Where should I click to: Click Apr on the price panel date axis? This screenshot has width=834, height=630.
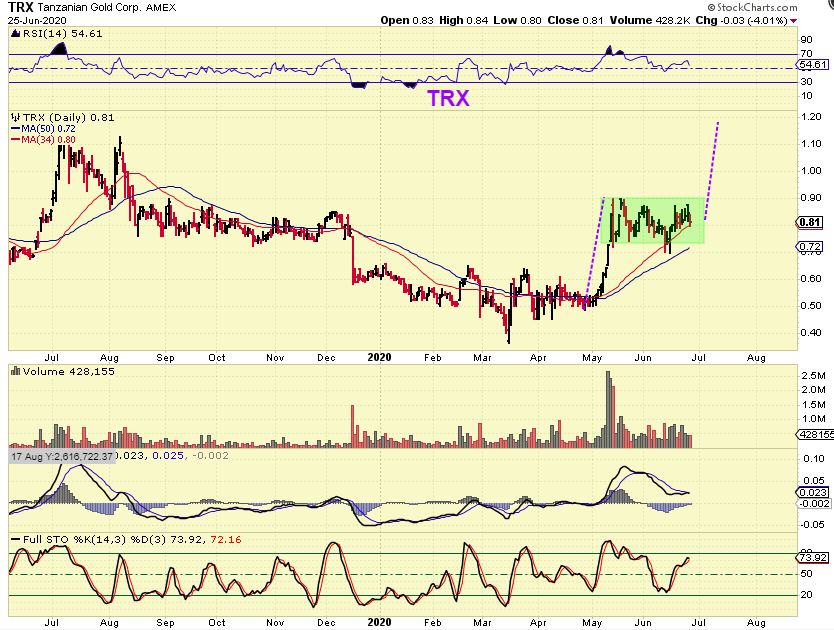click(538, 358)
